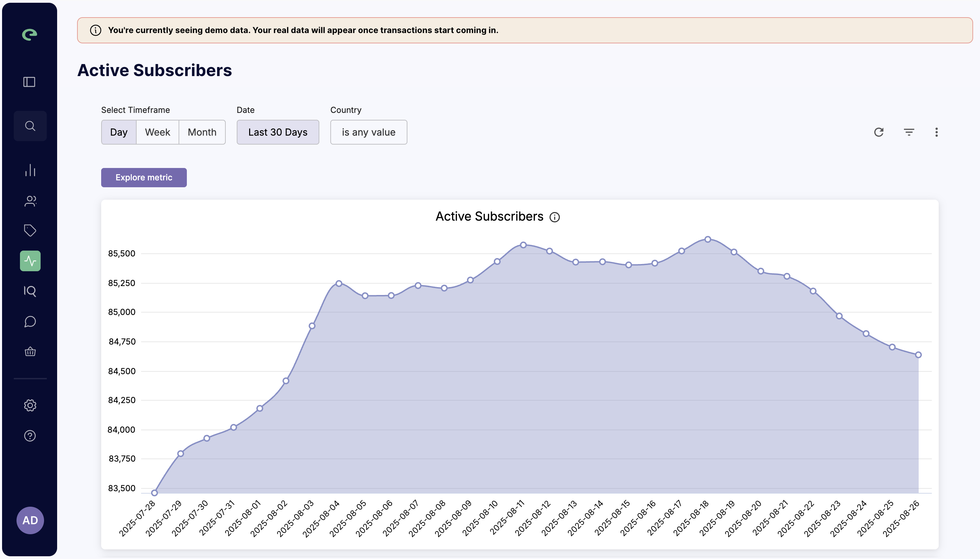Click the 2025-08-26 last data point
Screen dimensions: 980x559
click(x=918, y=355)
